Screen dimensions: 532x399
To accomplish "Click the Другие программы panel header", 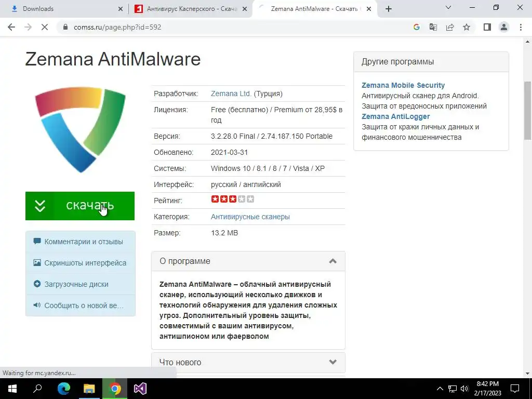I will 431,62.
